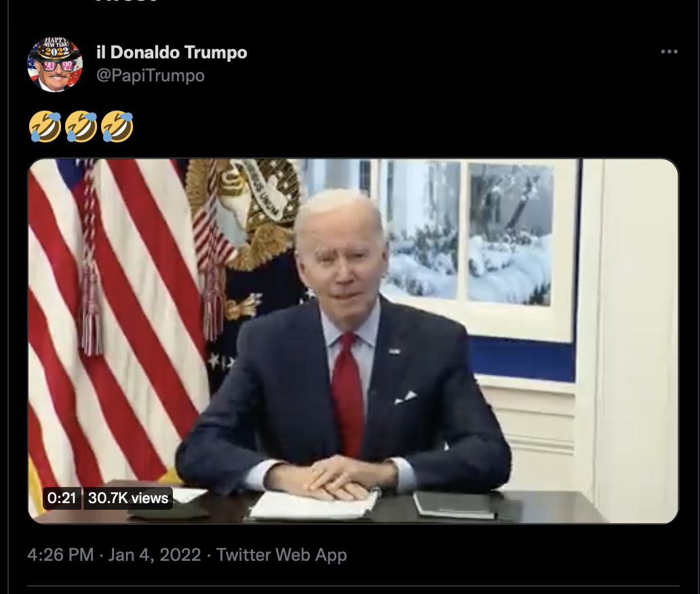Viewport: 700px width, 594px height.
Task: Click the first laughing emoji
Action: click(45, 126)
